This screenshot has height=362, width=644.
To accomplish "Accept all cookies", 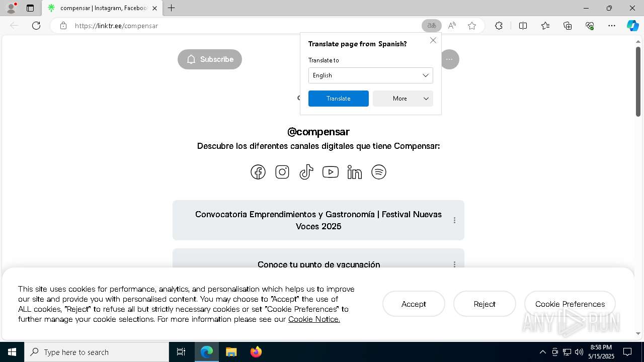I will 414,304.
